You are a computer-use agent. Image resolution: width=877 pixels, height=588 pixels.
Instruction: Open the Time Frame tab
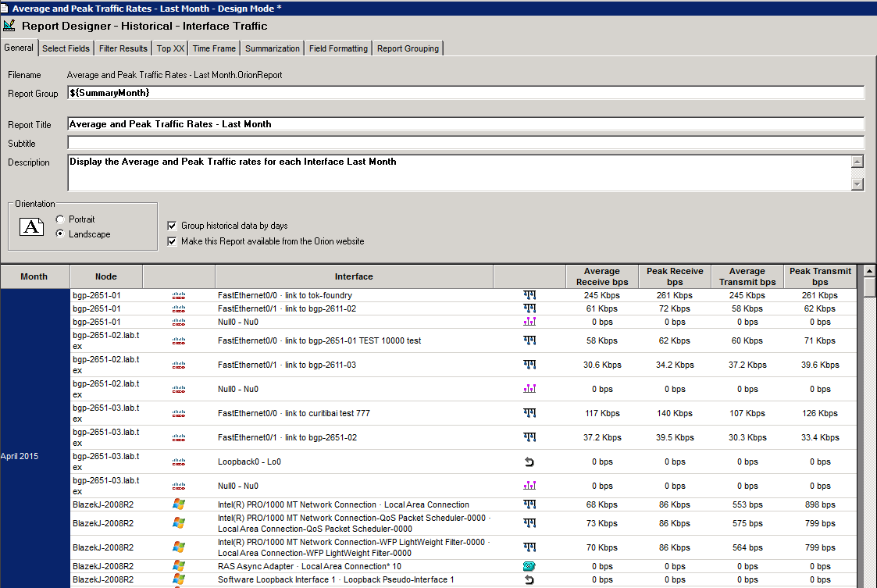click(x=214, y=48)
